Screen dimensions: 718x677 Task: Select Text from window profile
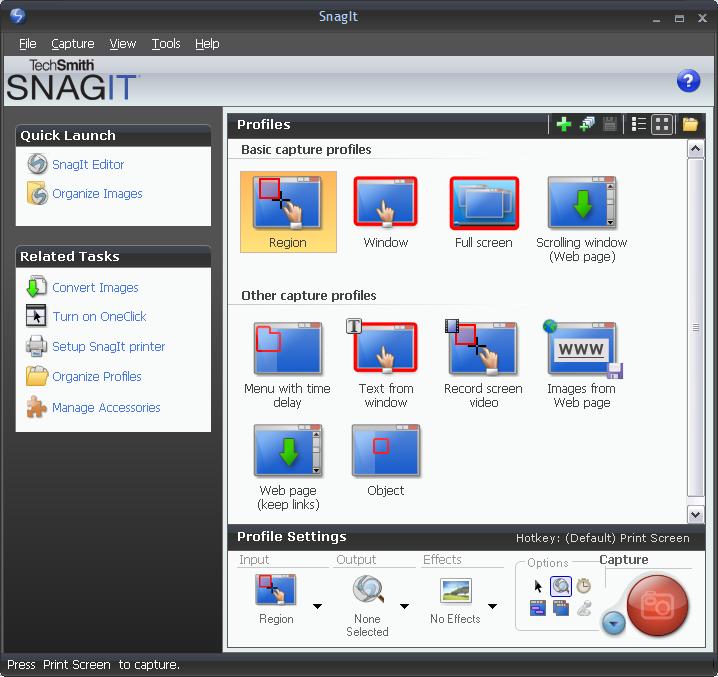(386, 364)
